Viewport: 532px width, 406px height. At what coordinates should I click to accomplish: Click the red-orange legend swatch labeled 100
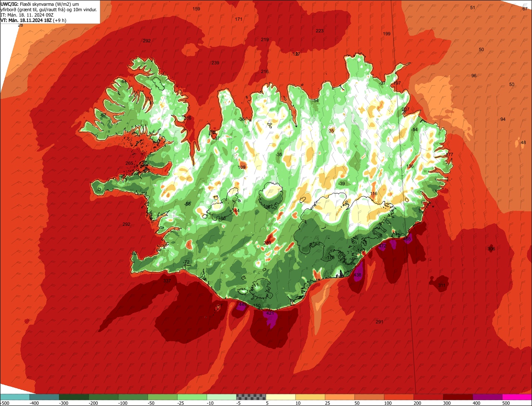click(399, 397)
